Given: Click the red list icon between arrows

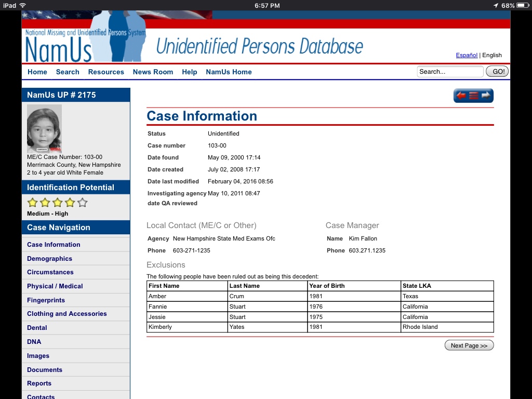Looking at the screenshot, I should point(473,96).
